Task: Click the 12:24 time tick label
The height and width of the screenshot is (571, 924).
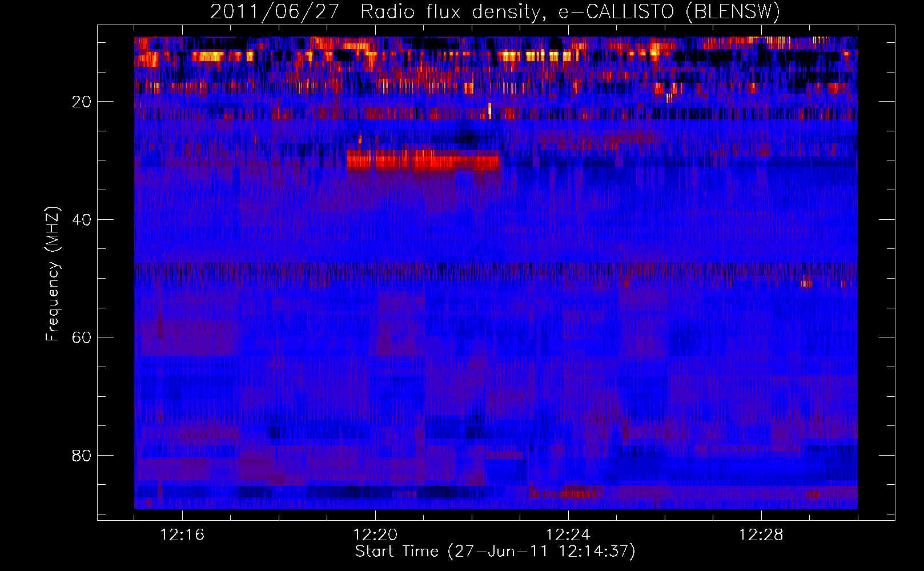Action: coord(568,535)
